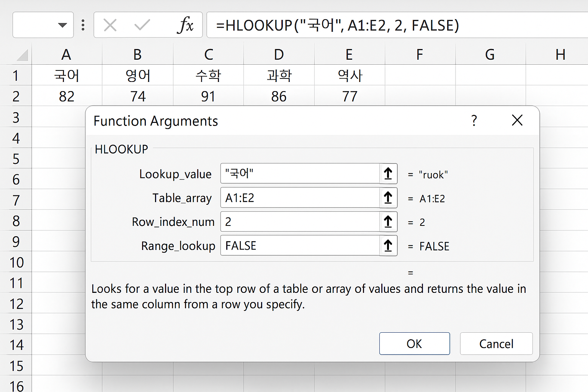588x392 pixels.
Task: Edit the Lookup_value field containing 국어
Action: click(299, 173)
